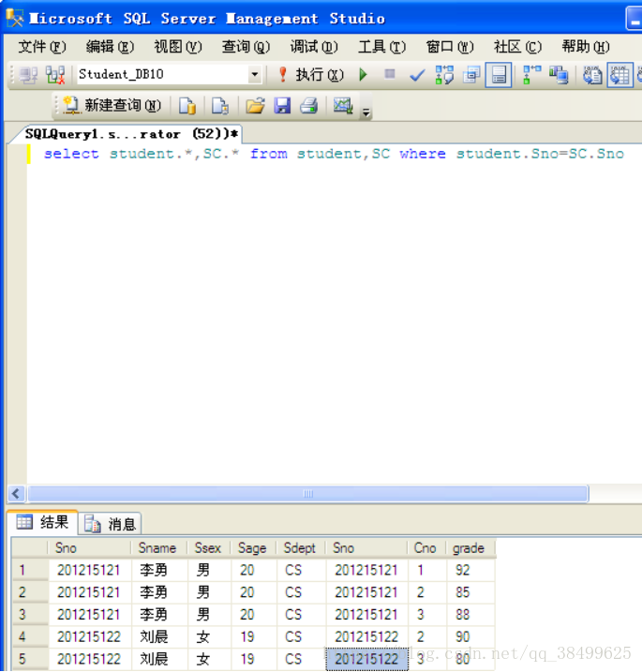Screen dimensions: 642x672
Task: Click the Sdept column header
Action: pos(301,548)
